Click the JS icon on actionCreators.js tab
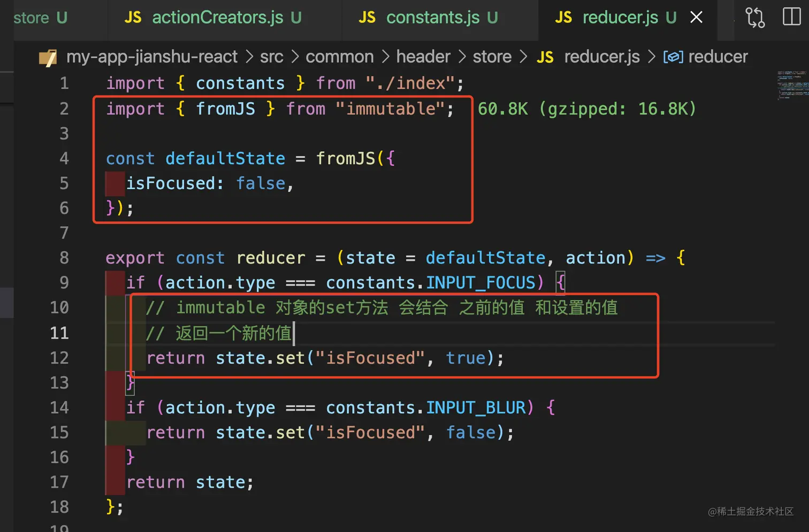The height and width of the screenshot is (532, 809). click(x=133, y=18)
